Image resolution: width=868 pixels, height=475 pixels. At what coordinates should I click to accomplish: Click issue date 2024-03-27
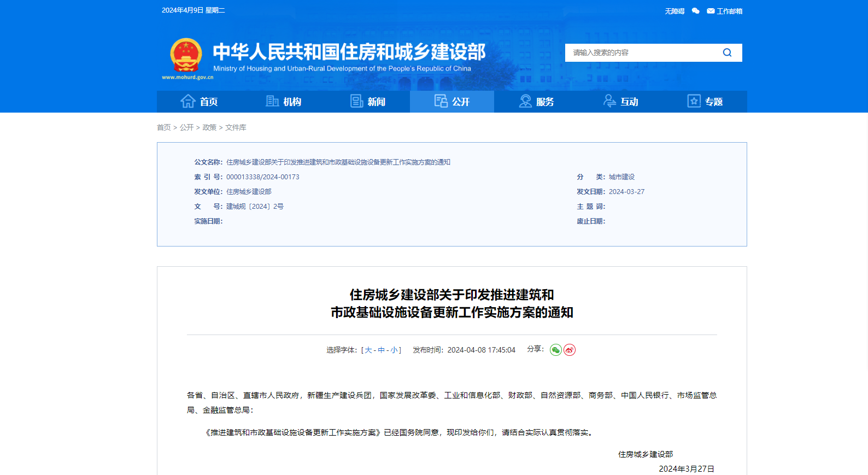tap(626, 192)
